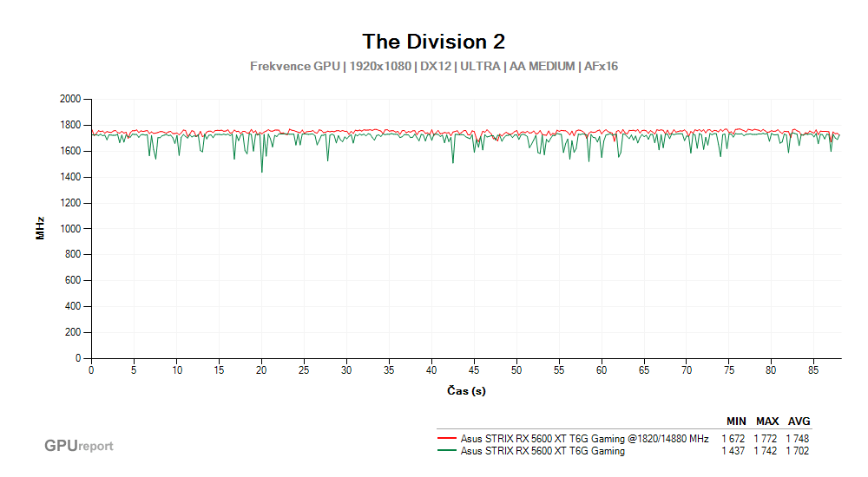Screen dimensions: 868x477
Task: Click the x-axis tick label '40'
Action: click(x=431, y=370)
